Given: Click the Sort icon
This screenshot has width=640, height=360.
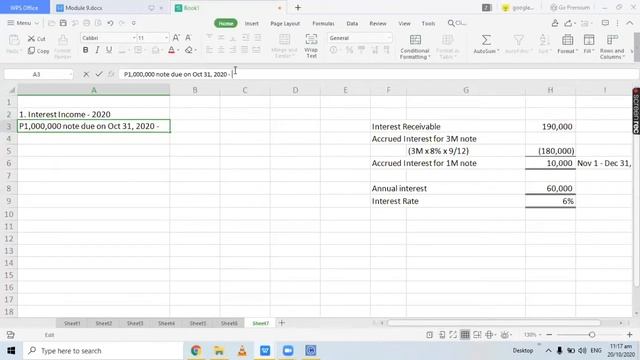Looking at the screenshot, I should coord(543,40).
